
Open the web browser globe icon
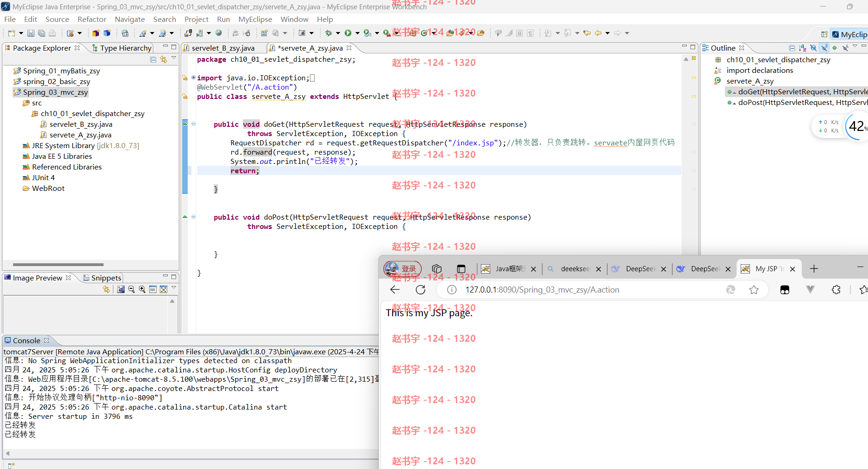[218, 33]
